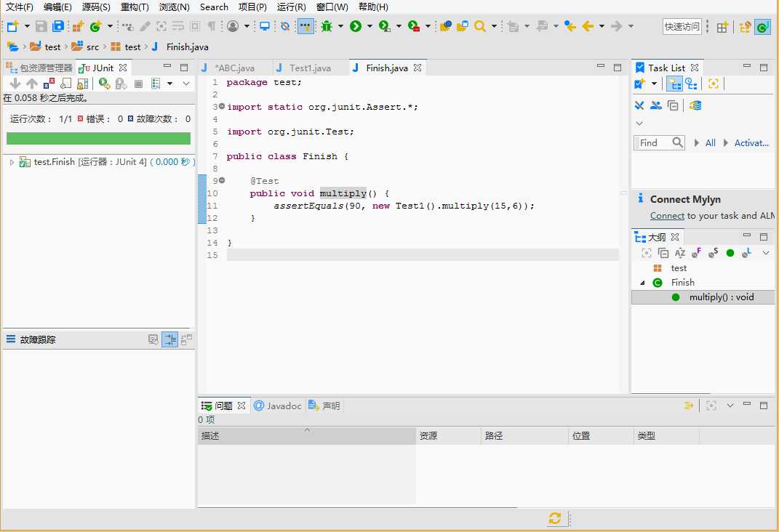Toggle Hide Fields in Outline toolbar
Viewport: 779px width, 532px height.
point(696,253)
